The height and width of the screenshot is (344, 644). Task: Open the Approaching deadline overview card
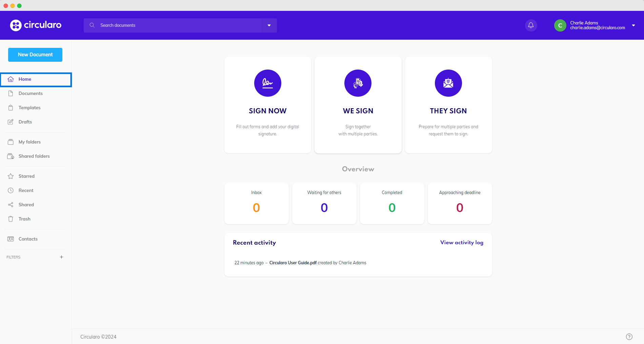[x=460, y=204]
